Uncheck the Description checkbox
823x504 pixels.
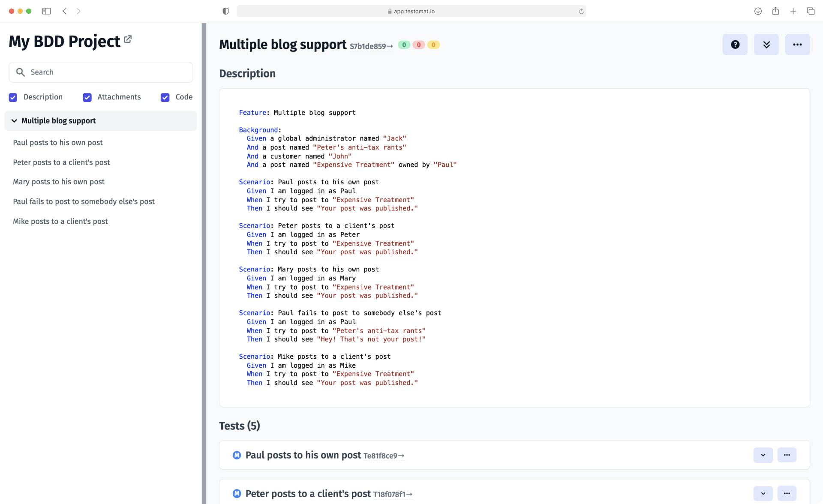click(x=13, y=97)
